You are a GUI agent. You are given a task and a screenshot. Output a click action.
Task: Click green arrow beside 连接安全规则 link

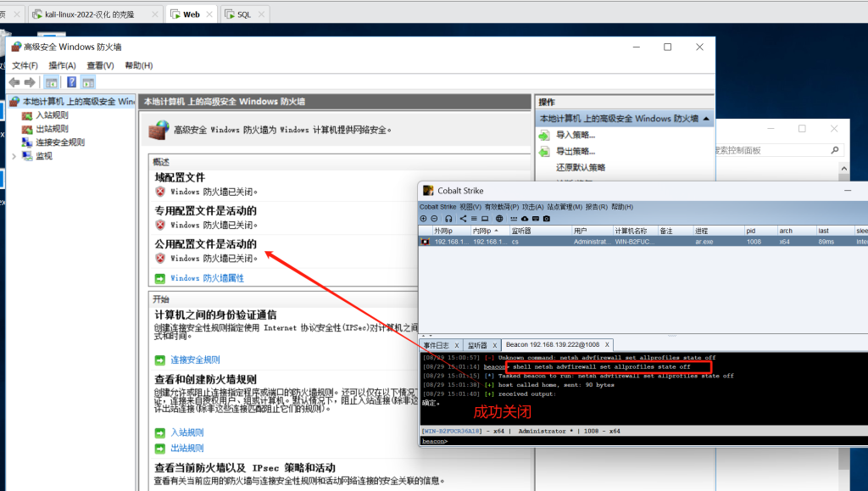[x=160, y=360]
